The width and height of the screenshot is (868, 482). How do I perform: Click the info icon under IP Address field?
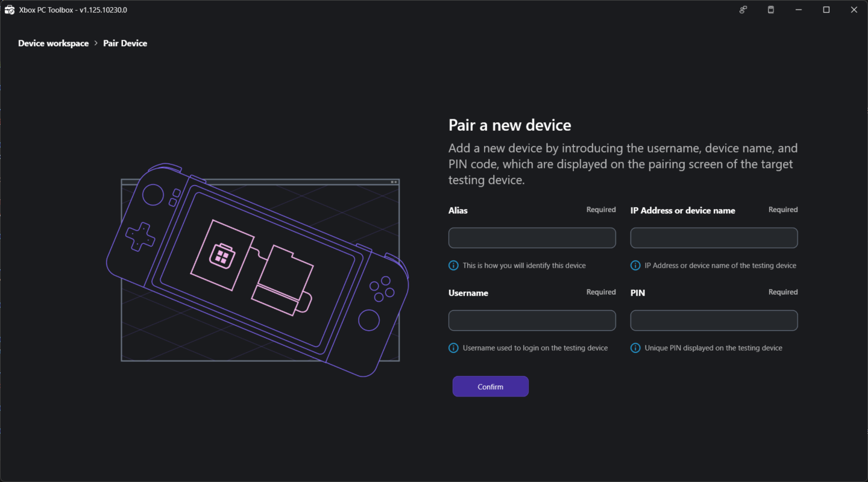[x=635, y=266]
